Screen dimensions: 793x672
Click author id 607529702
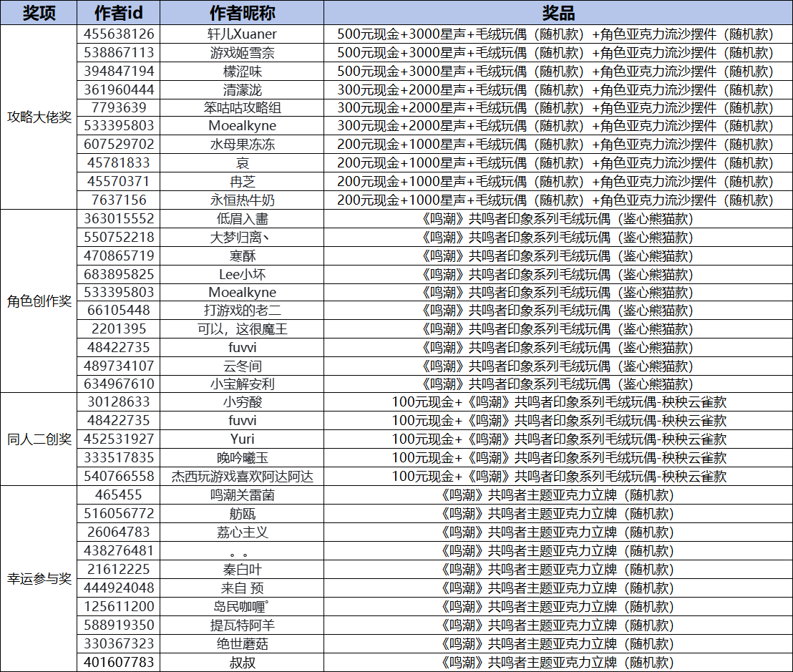(x=119, y=144)
